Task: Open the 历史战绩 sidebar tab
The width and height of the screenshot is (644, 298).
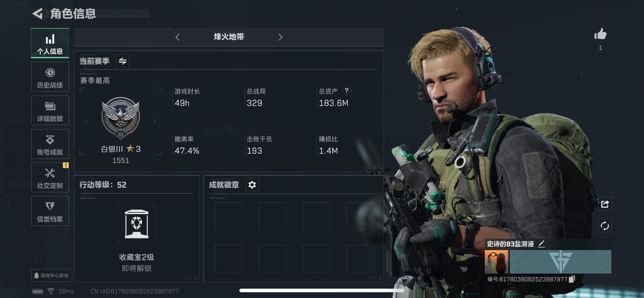Action: click(50, 77)
